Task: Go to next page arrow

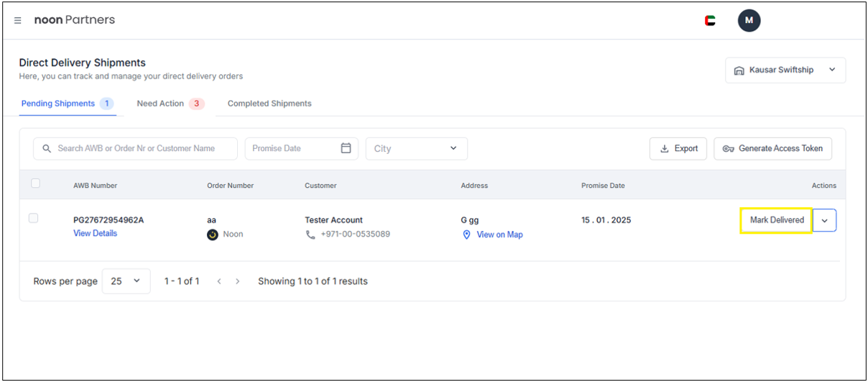Action: click(x=238, y=281)
